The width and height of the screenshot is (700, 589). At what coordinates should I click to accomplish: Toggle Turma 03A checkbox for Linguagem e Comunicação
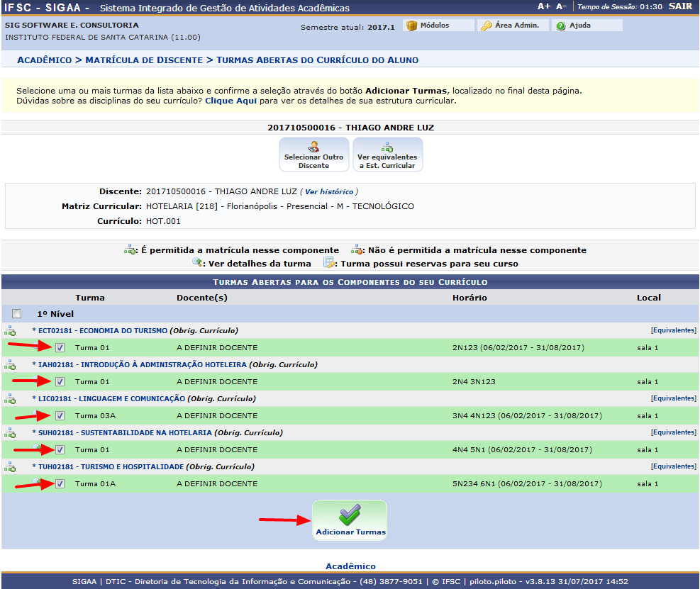[x=60, y=416]
